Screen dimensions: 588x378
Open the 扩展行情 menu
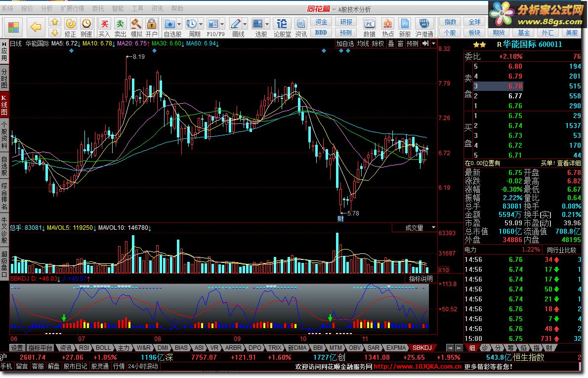coord(72,8)
